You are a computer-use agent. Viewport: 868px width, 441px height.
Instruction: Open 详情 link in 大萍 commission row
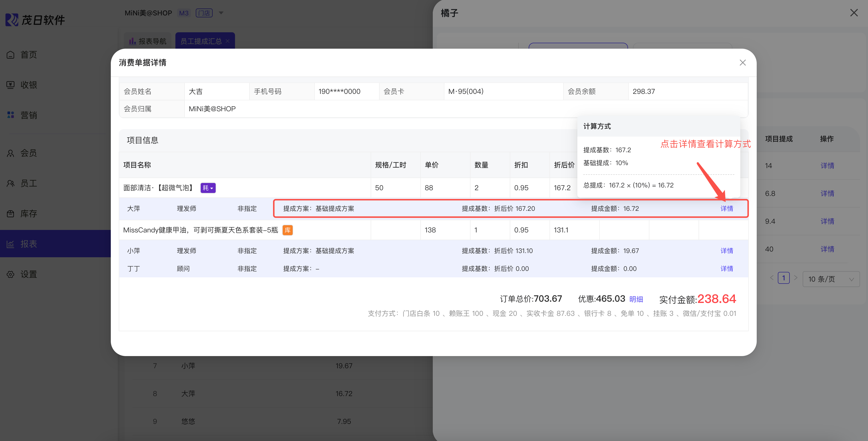tap(727, 209)
